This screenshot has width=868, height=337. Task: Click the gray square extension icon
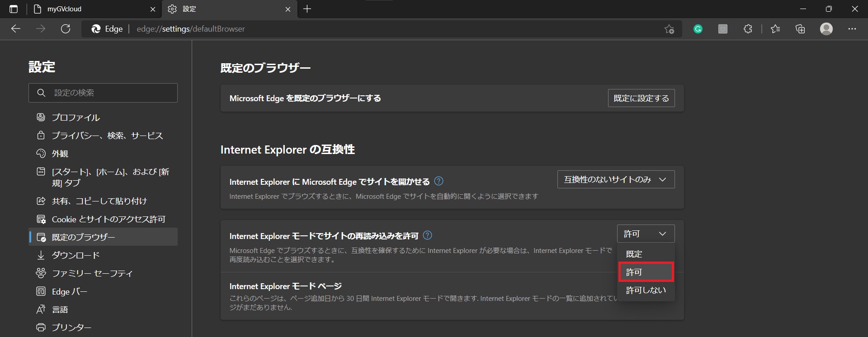point(723,29)
